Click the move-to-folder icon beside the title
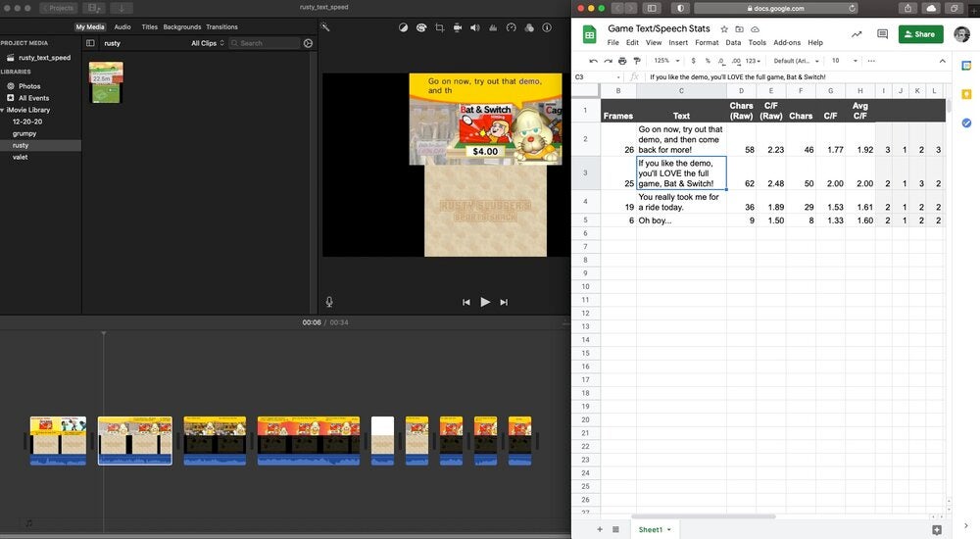 tap(739, 29)
